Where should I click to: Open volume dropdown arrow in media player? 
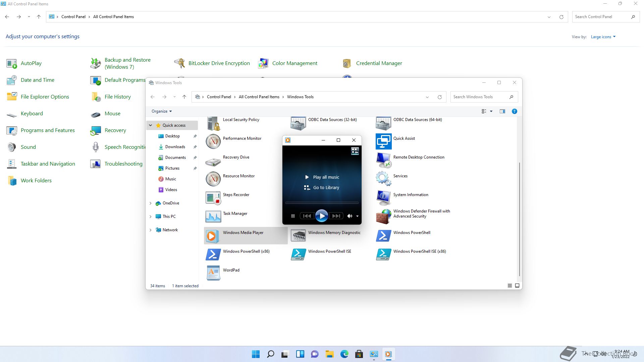pyautogui.click(x=357, y=216)
